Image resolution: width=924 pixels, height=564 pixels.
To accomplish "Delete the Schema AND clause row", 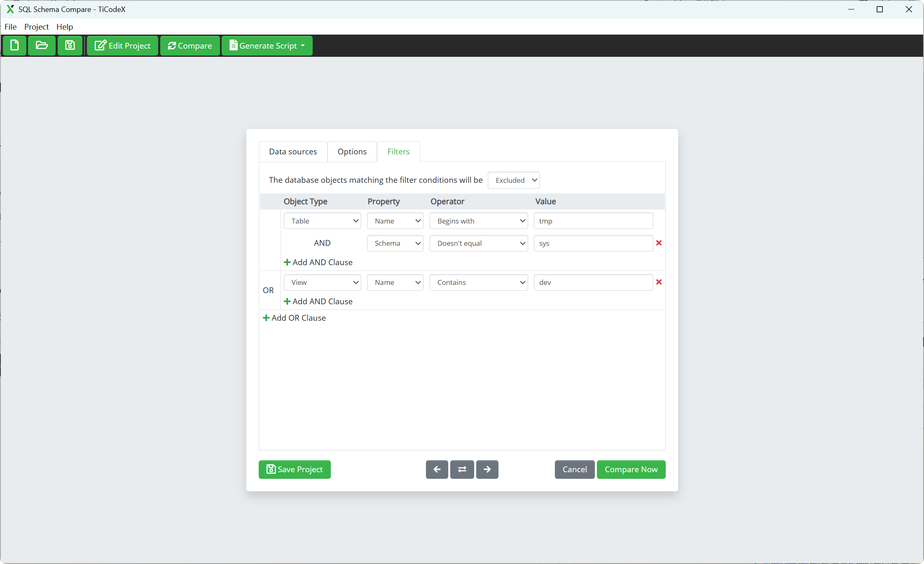I will (659, 243).
